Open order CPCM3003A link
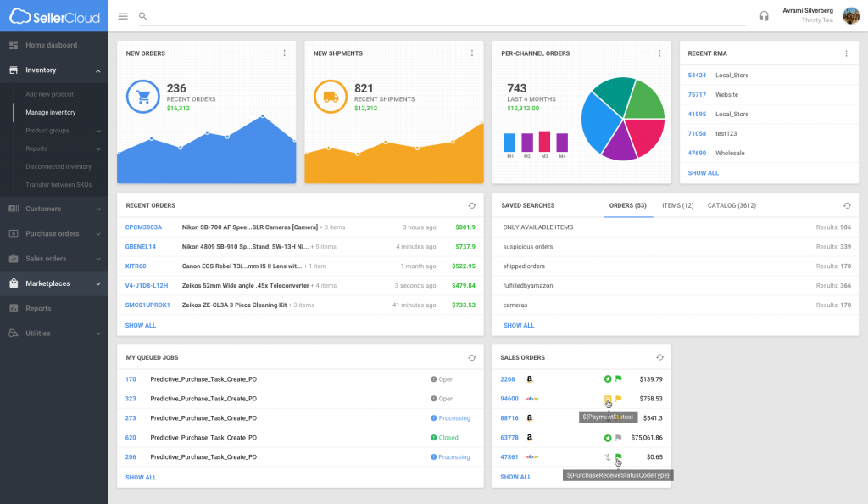Screen dimensions: 868x504 (x=143, y=227)
